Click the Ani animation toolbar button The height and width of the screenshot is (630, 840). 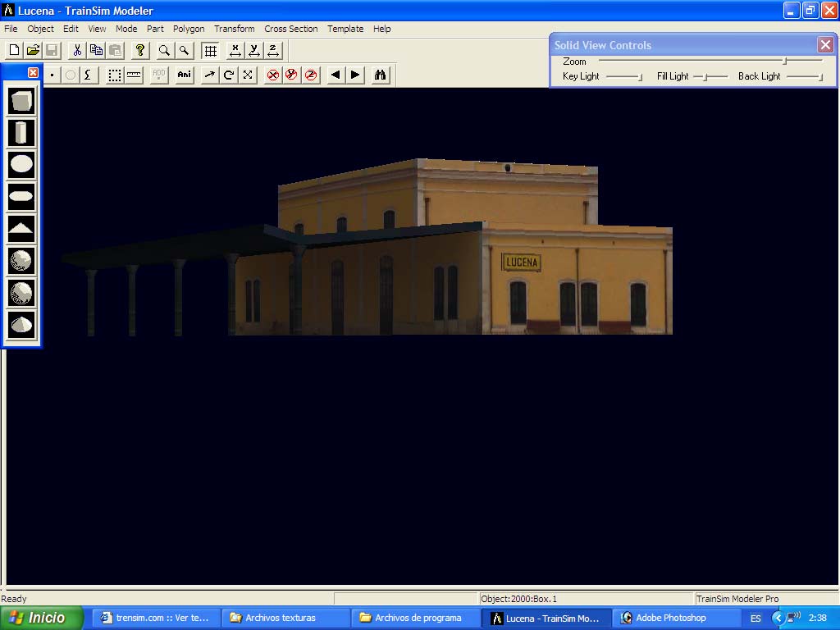click(185, 75)
